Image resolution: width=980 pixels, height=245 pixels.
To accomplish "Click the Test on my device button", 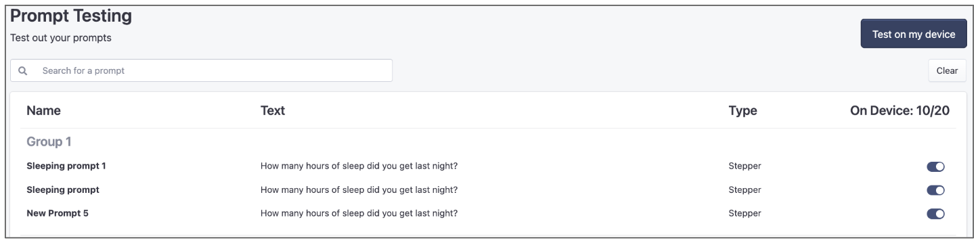I will click(x=914, y=34).
